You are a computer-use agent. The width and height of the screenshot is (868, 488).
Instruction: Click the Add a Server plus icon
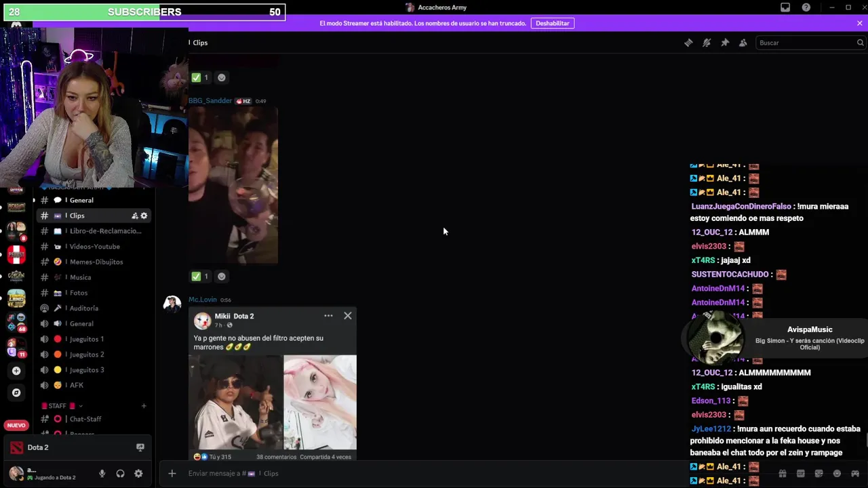[x=16, y=371]
